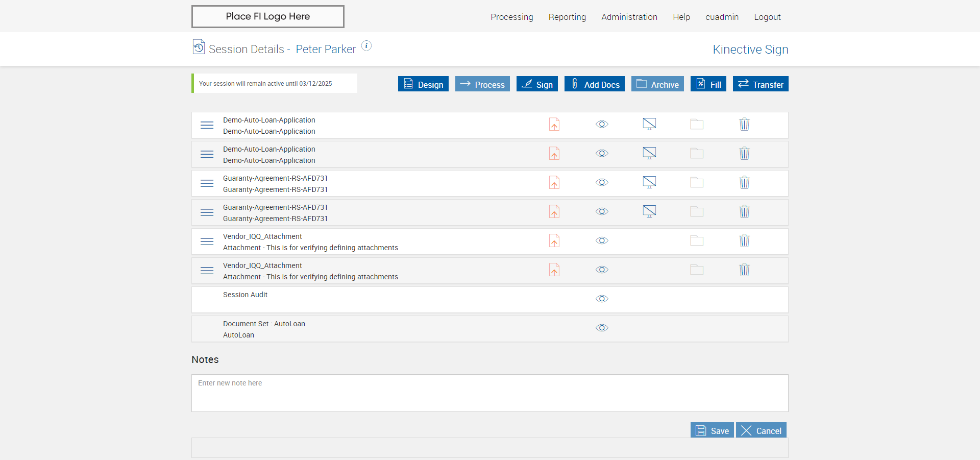Preview Document Set AutoLoan with eye icon
980x460 pixels.
coord(602,328)
